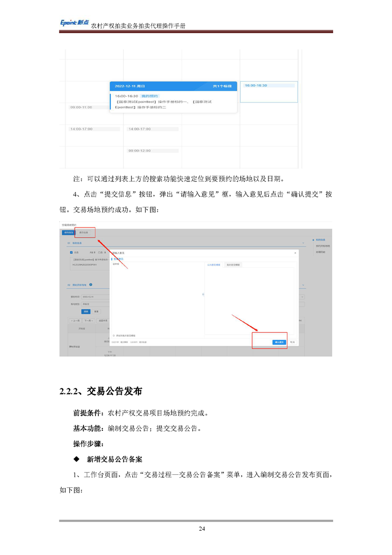Tick the 全选 checkbox

pos(71,252)
